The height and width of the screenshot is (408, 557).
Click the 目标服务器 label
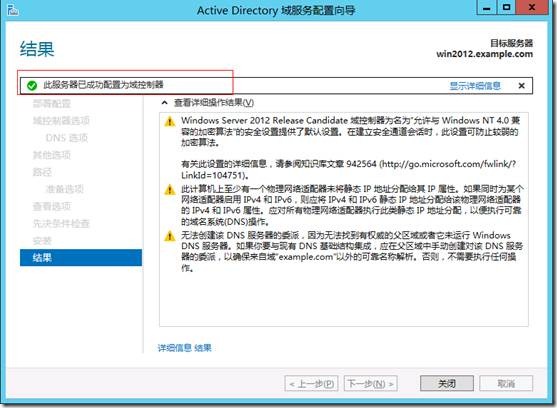(512, 43)
